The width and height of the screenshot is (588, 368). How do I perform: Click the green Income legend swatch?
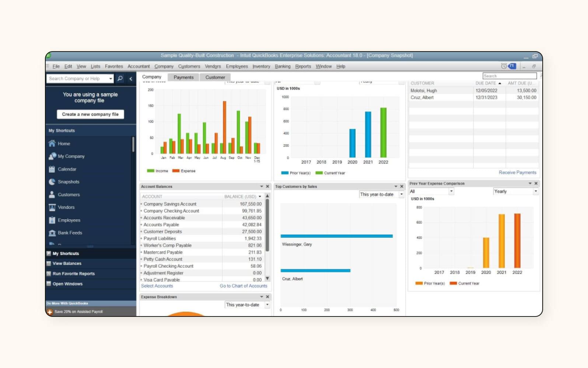(150, 171)
